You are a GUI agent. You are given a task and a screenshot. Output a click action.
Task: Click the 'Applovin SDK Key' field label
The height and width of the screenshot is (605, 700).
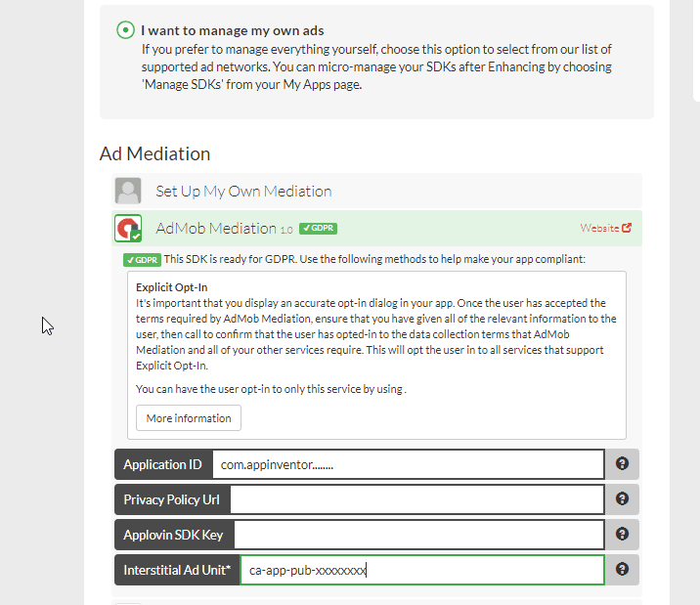pos(173,535)
